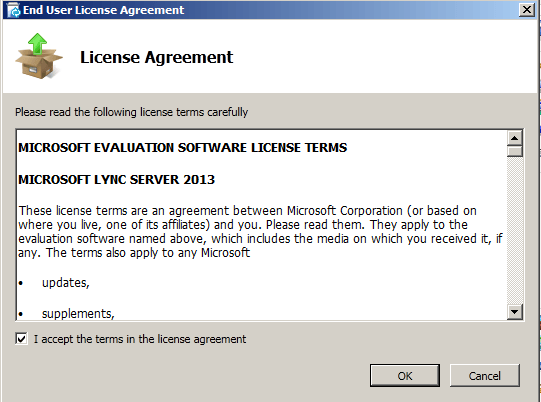Click the 'updates,' bullet item
541x402 pixels.
click(x=66, y=283)
